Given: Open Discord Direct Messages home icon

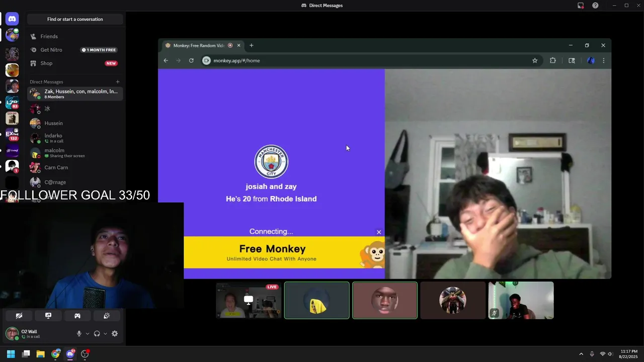Looking at the screenshot, I should (12, 19).
